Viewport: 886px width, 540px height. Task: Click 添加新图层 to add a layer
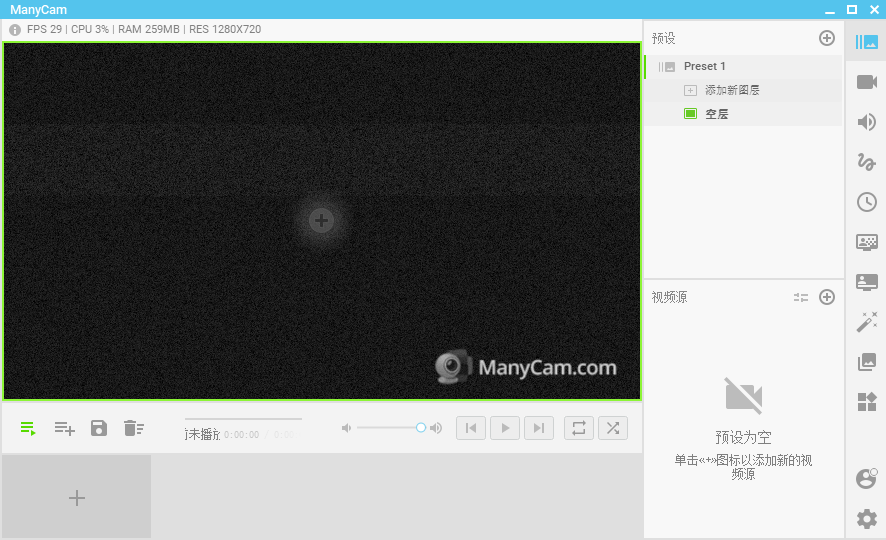click(x=732, y=90)
